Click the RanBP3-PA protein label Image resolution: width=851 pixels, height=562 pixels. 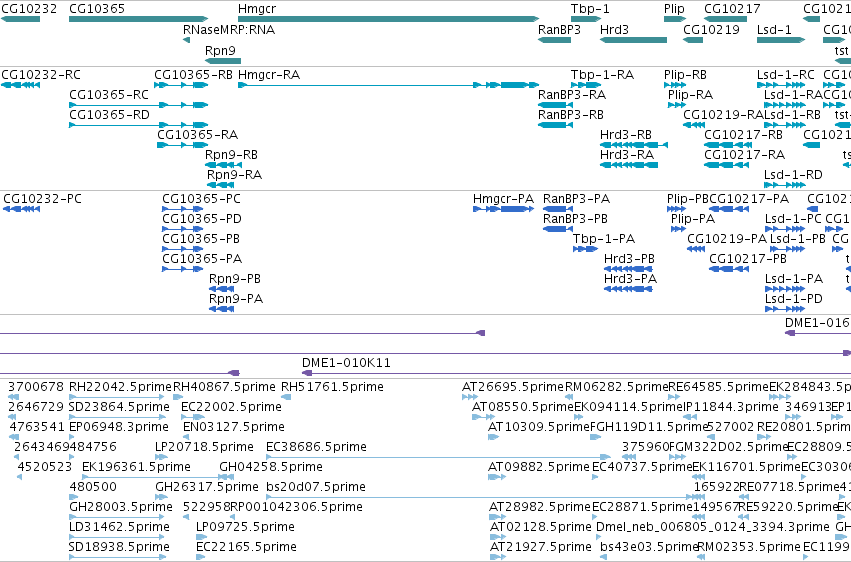pyautogui.click(x=576, y=199)
